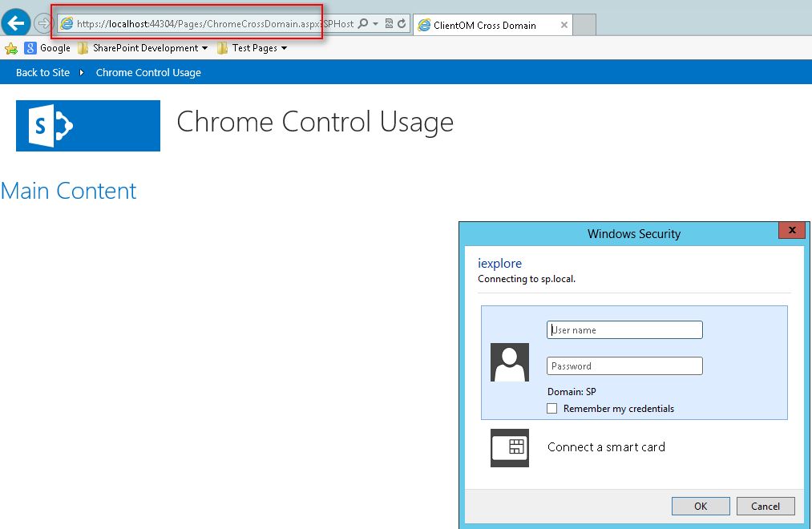Go back with the browser Back arrow

tap(16, 22)
